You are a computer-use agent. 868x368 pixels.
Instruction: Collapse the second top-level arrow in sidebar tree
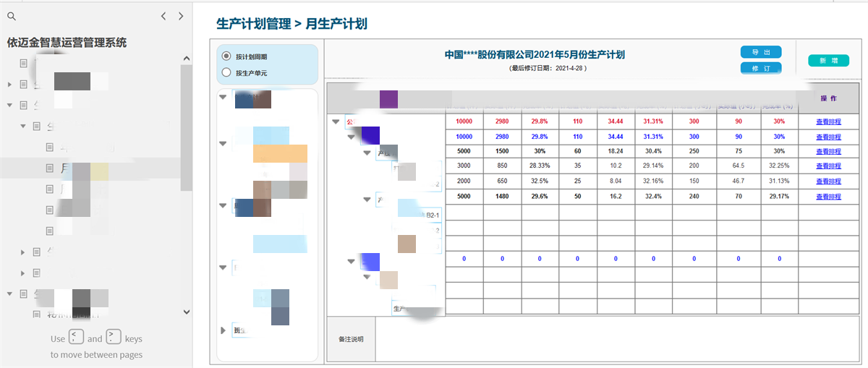click(10, 105)
